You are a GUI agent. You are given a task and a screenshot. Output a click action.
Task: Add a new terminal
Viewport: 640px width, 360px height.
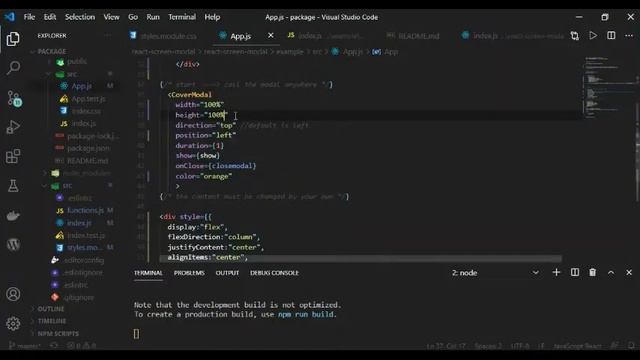click(x=556, y=272)
